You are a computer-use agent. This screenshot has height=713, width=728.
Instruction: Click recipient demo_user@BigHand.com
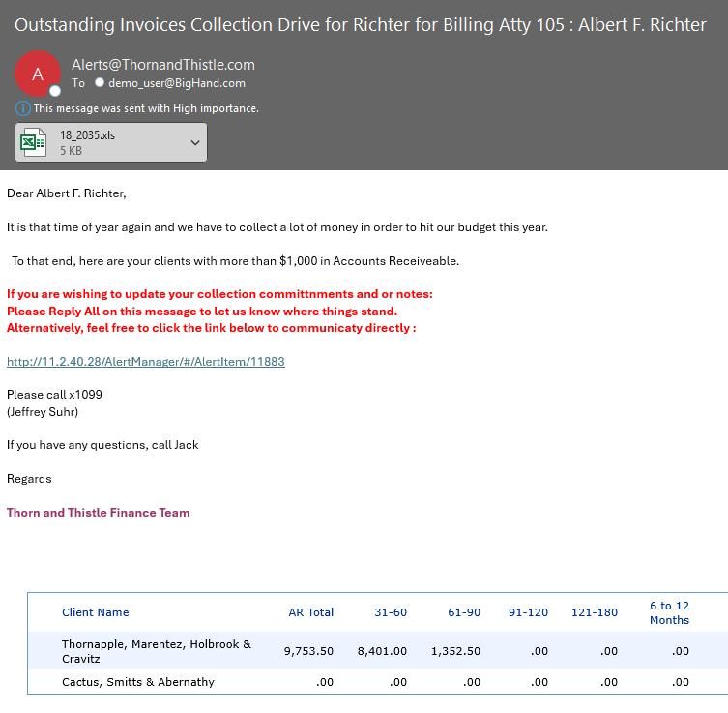coord(176,83)
